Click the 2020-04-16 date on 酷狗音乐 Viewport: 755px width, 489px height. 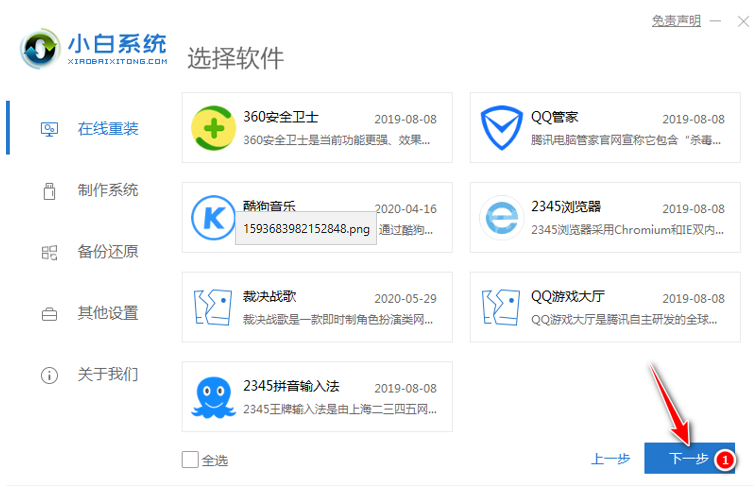tap(405, 209)
